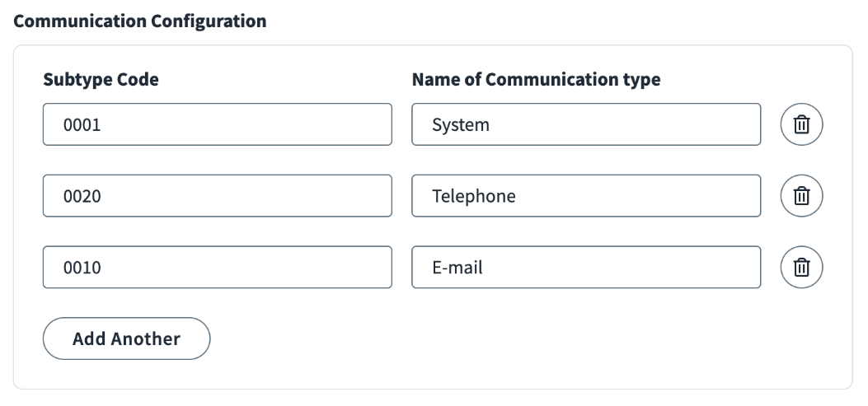The height and width of the screenshot is (406, 868).
Task: Place cursor in first row's code box
Action: 218,124
